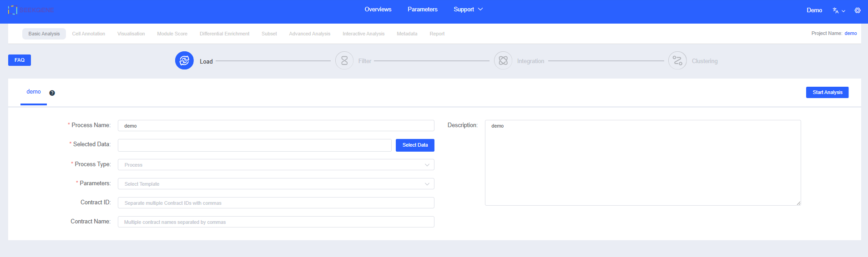The width and height of the screenshot is (868, 257).
Task: Click the Integration step icon
Action: tap(503, 60)
